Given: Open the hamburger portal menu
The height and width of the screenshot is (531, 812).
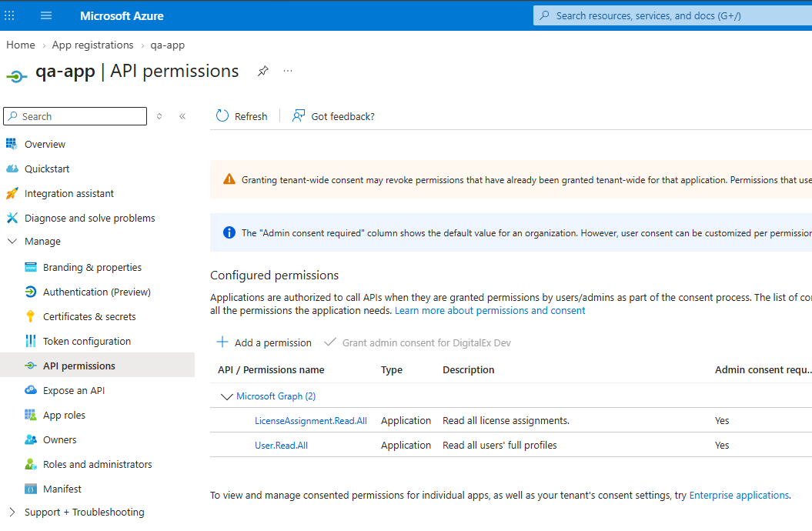Looking at the screenshot, I should click(46, 15).
